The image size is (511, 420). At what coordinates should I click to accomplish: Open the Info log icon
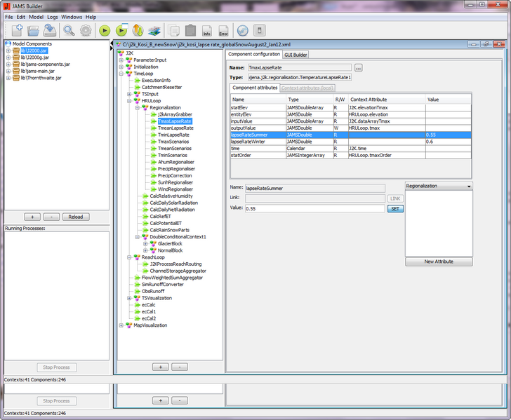coord(206,30)
